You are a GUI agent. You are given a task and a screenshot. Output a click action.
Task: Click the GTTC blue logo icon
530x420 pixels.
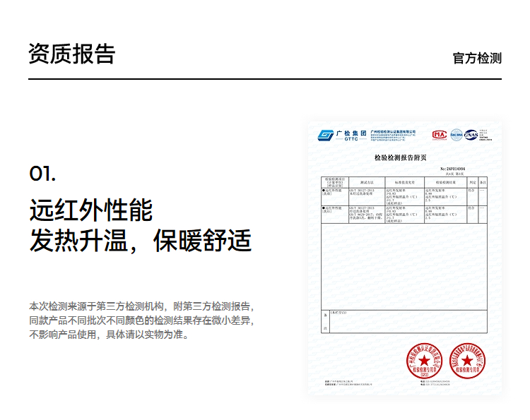326,135
